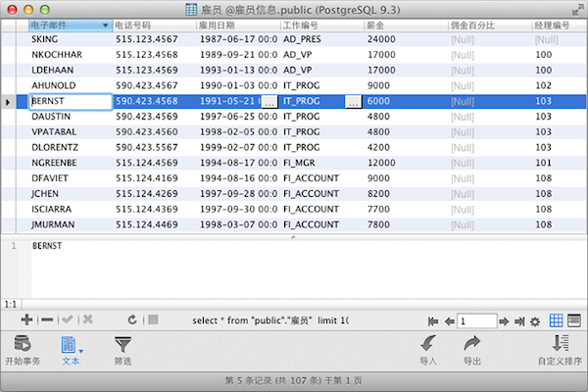Click hire date 1998-03-07 cell
Screen dimensions: 588x392
pyautogui.click(x=238, y=224)
